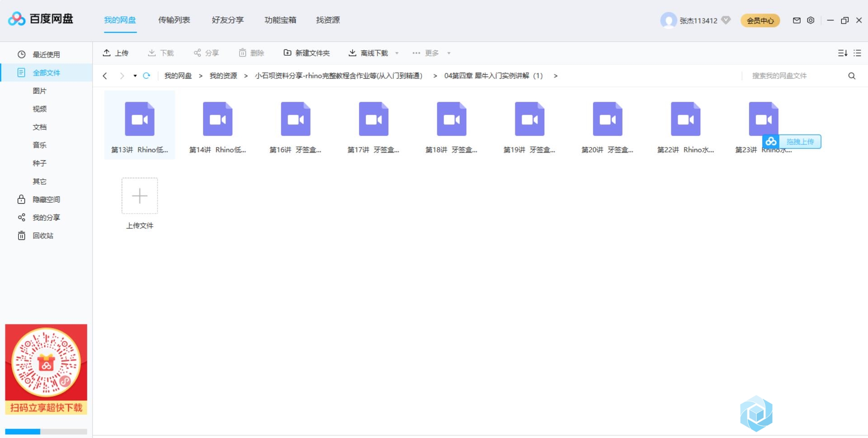
Task: Open the 我的网盘 tab
Action: (120, 20)
